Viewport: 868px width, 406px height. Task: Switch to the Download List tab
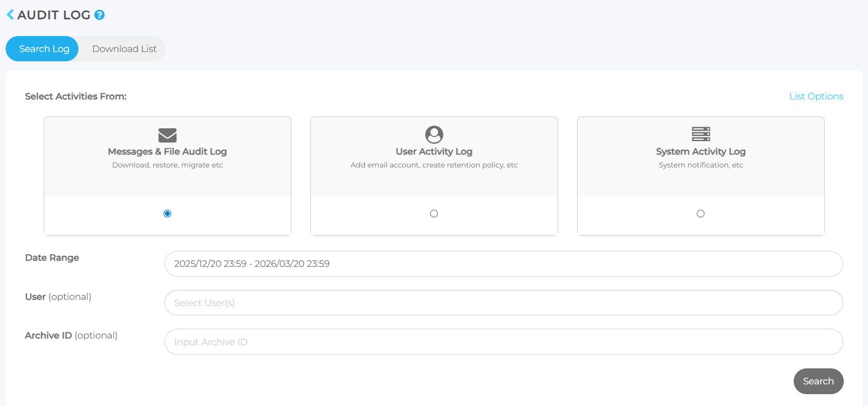point(124,49)
